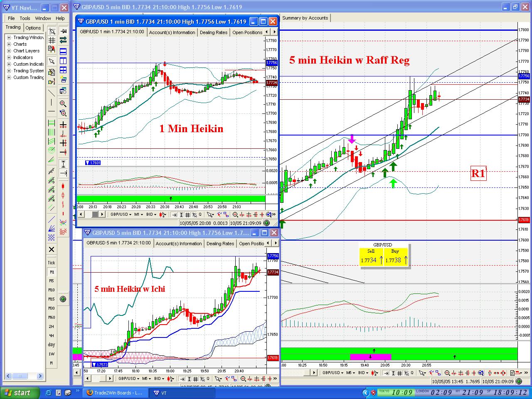Image resolution: width=532 pixels, height=399 pixels.
Task: Click the blue fan lines tool
Action: 52,228
